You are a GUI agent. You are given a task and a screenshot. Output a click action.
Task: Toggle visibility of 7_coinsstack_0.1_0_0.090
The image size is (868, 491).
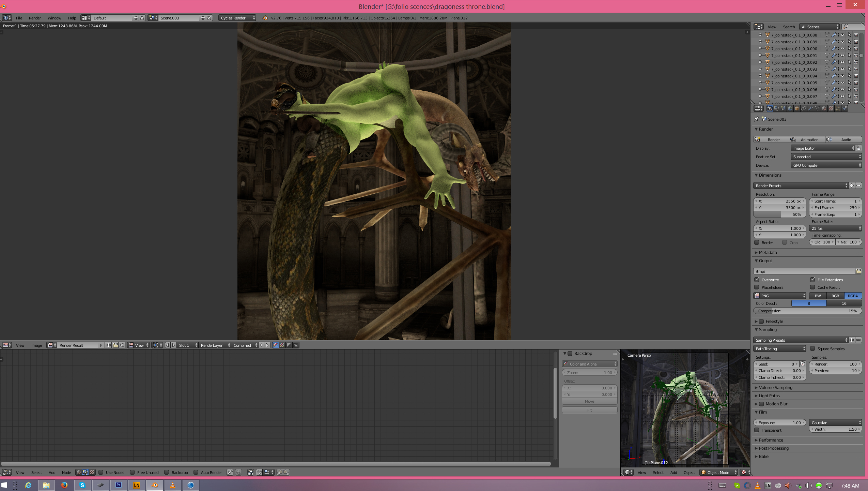pos(842,48)
